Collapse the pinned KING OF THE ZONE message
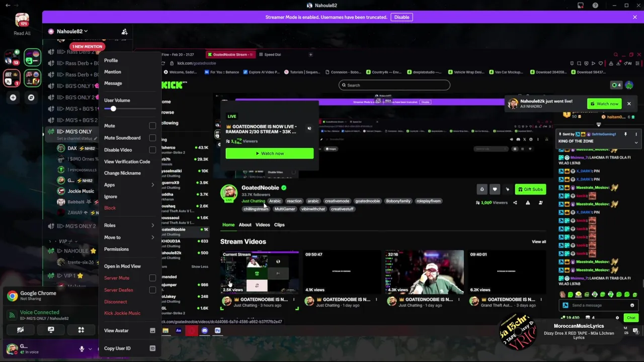This screenshot has width=644, height=362. tap(636, 143)
